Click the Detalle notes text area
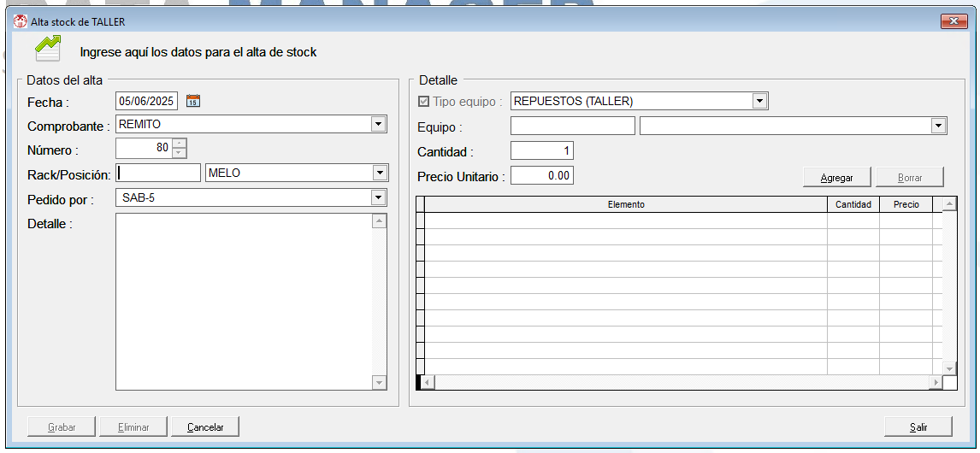Screen dimensions: 980x453 [244, 301]
